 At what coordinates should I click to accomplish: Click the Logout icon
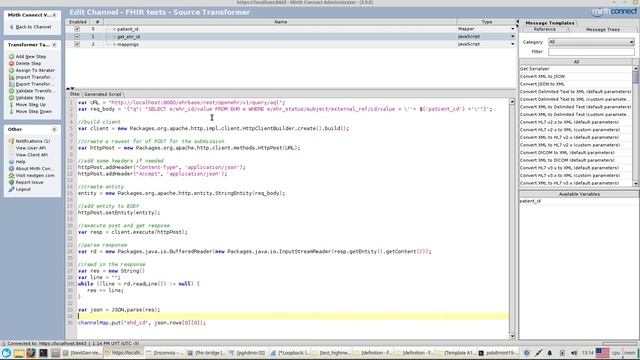[x=11, y=189]
